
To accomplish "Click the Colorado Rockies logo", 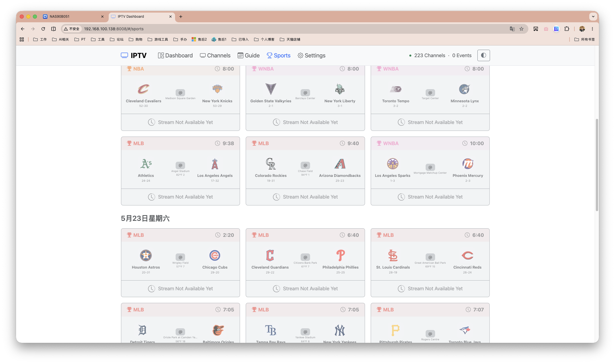I will coord(271,164).
